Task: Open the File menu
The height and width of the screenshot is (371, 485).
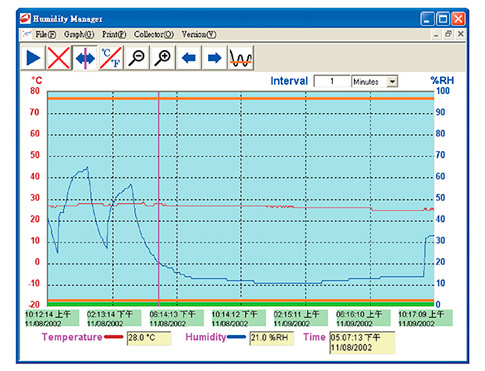Action: pyautogui.click(x=46, y=34)
